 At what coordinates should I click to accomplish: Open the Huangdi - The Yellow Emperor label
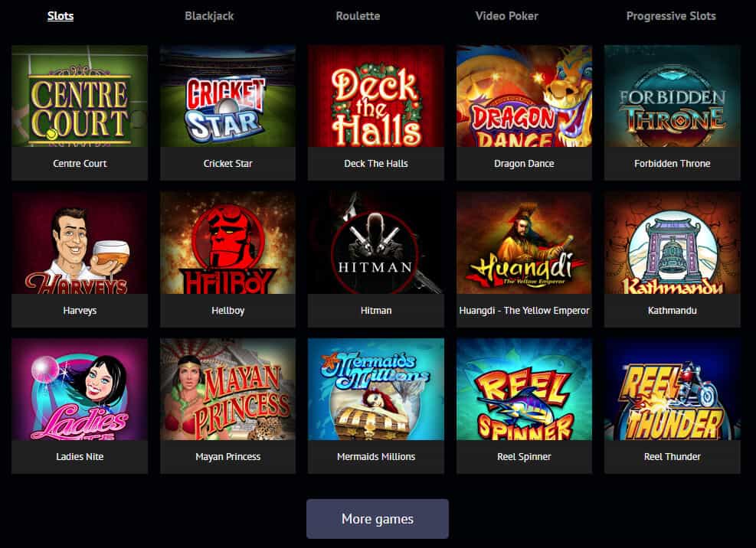coord(524,311)
